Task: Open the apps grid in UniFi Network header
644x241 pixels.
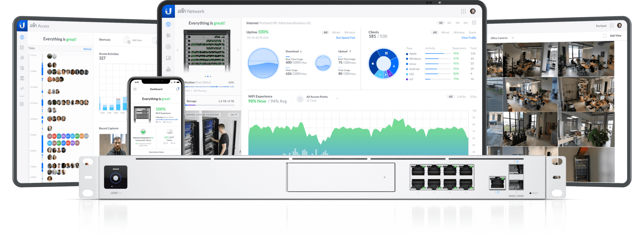Action: coord(463,11)
